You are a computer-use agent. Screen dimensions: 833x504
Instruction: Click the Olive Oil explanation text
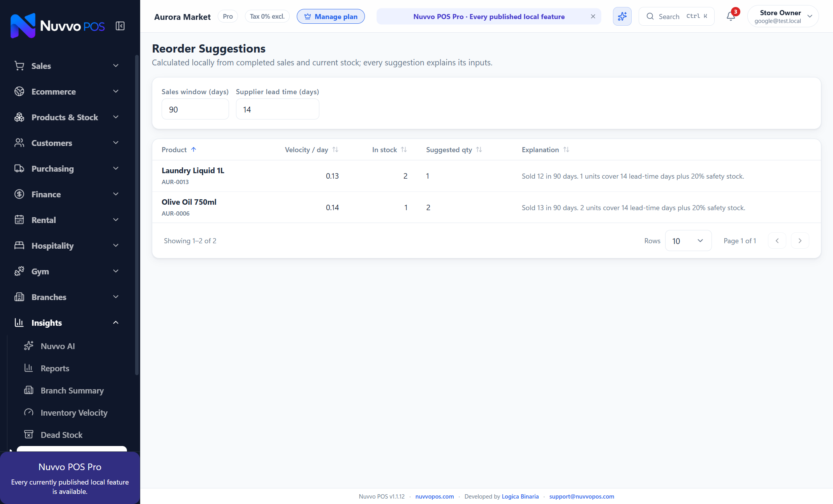pos(633,207)
